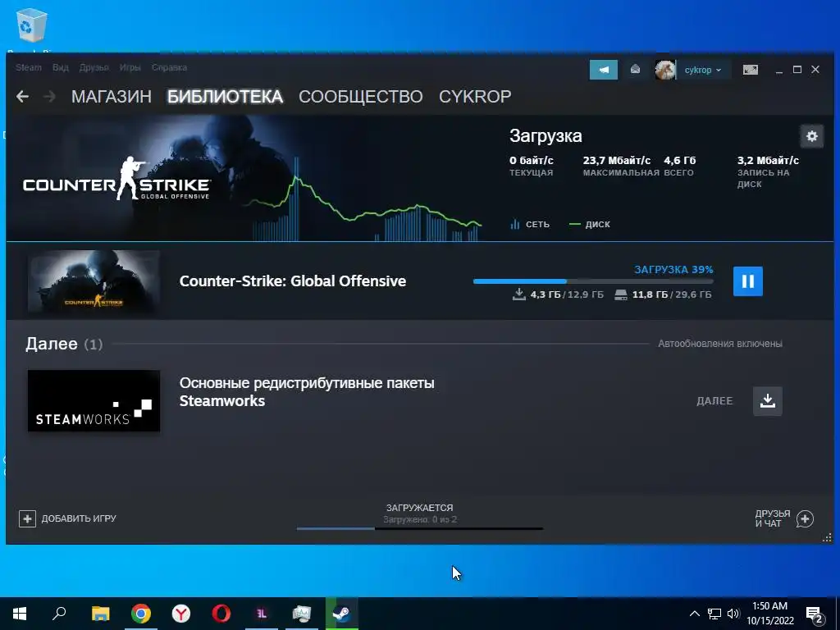Switch to Big Picture mode icon
This screenshot has width=840, height=630.
tap(750, 70)
